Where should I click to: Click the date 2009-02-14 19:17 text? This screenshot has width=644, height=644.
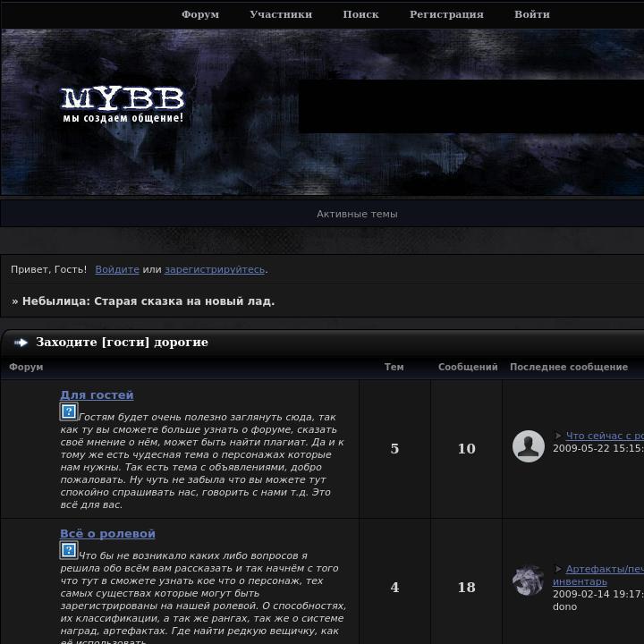click(x=598, y=594)
